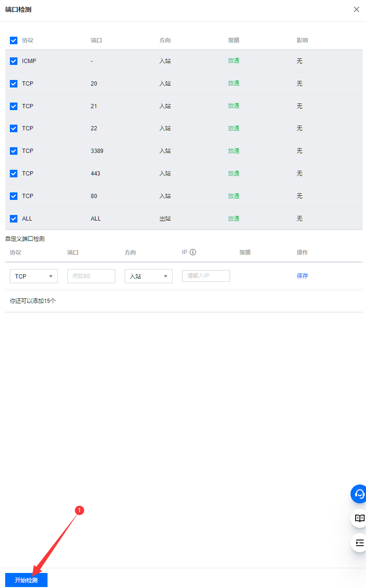Click the 无 impact cell in port 443 row
The image size is (366, 588).
point(300,174)
